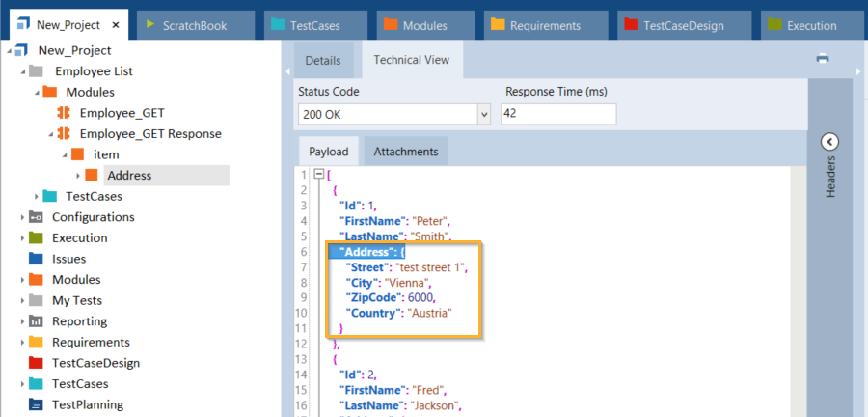Select the Employee_GET module icon
The image size is (868, 417).
click(x=65, y=113)
